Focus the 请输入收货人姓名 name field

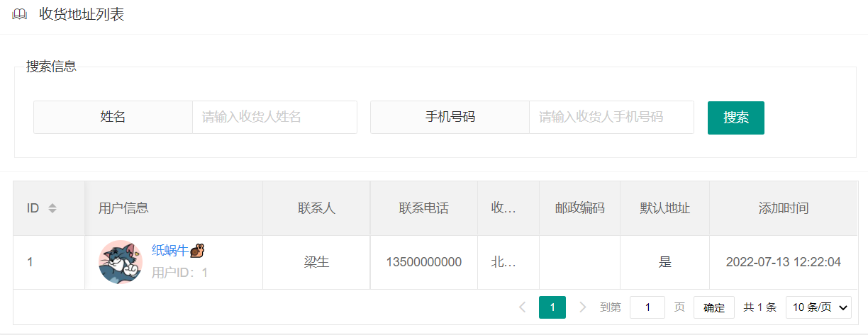click(274, 117)
